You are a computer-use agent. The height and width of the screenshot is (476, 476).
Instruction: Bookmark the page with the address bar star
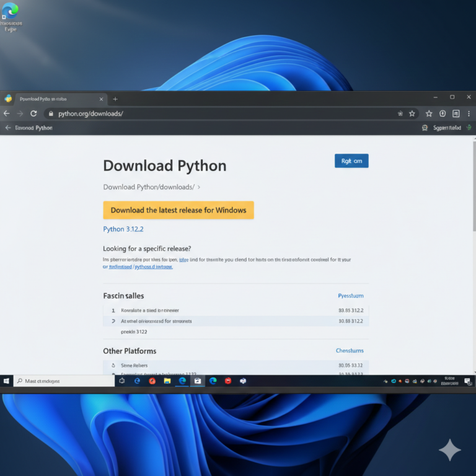click(x=412, y=113)
